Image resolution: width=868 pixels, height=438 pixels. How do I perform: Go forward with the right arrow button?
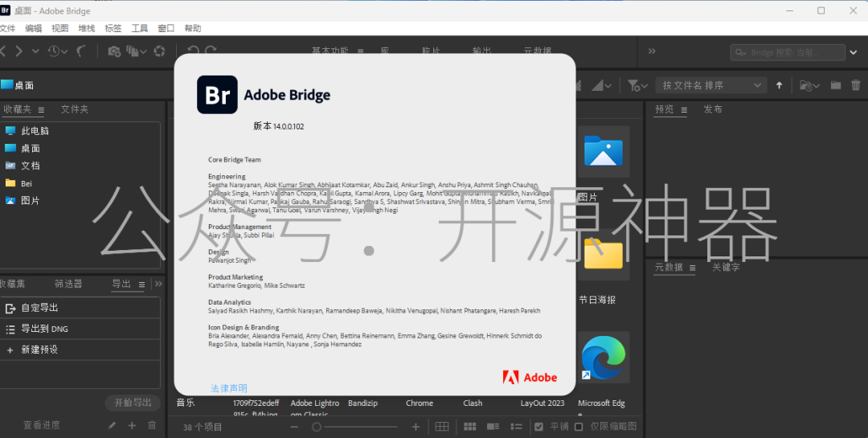coord(18,51)
